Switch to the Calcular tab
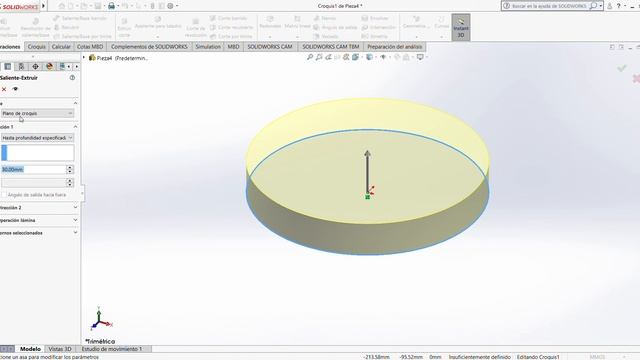The image size is (640, 360). [x=61, y=47]
